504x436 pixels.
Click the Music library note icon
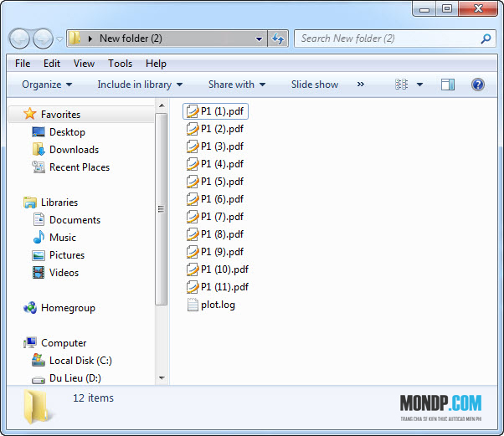(x=39, y=237)
